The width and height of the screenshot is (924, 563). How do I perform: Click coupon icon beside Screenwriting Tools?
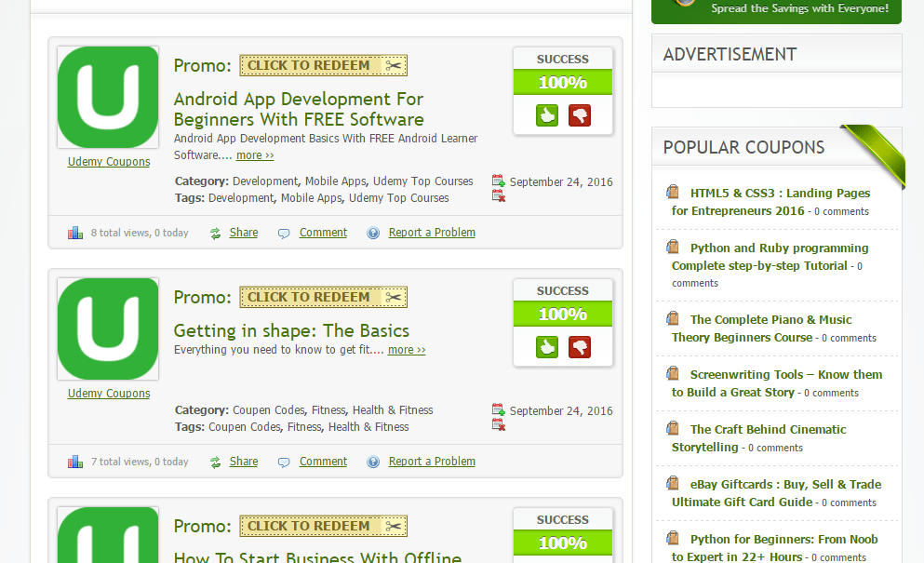(673, 373)
